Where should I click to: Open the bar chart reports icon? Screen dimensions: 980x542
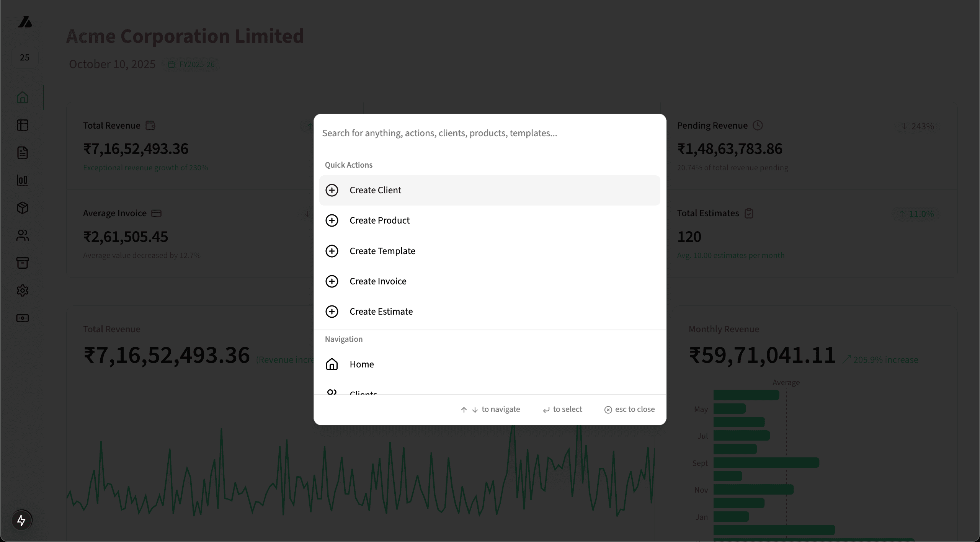(23, 180)
